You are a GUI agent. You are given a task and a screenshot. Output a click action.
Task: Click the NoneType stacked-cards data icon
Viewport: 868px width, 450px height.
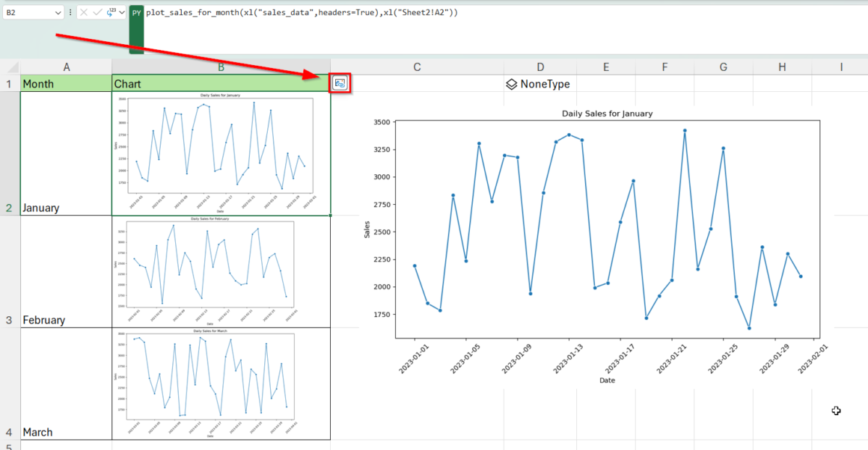coord(511,84)
